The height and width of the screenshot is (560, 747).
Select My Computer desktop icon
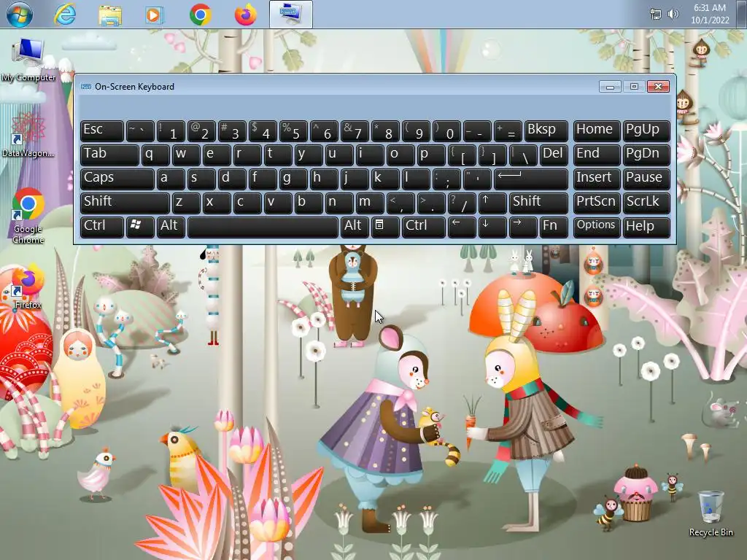28,60
